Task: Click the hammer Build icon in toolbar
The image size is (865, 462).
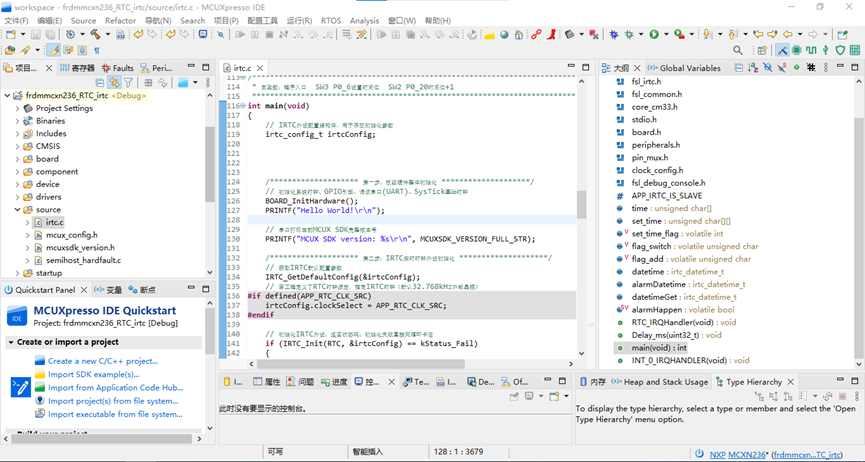Action: point(95,34)
